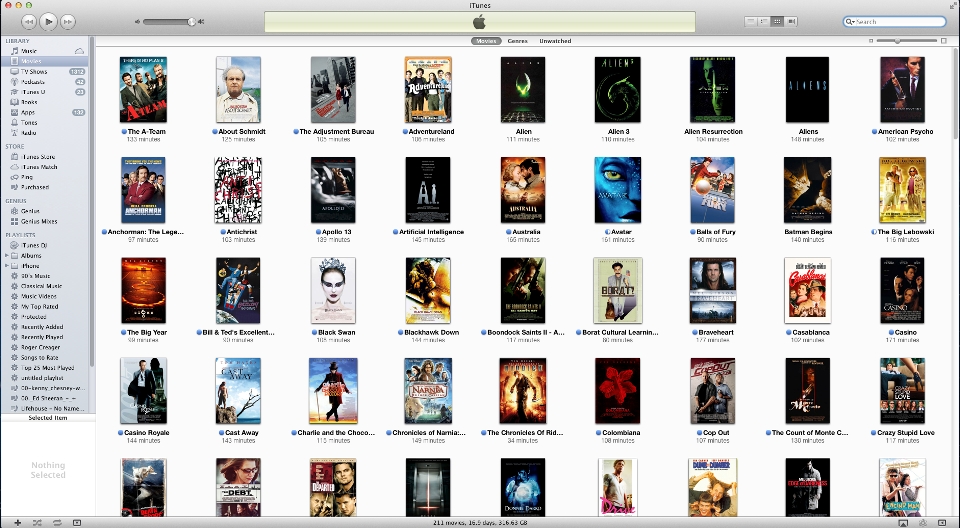Click in the Search field

pyautogui.click(x=894, y=21)
